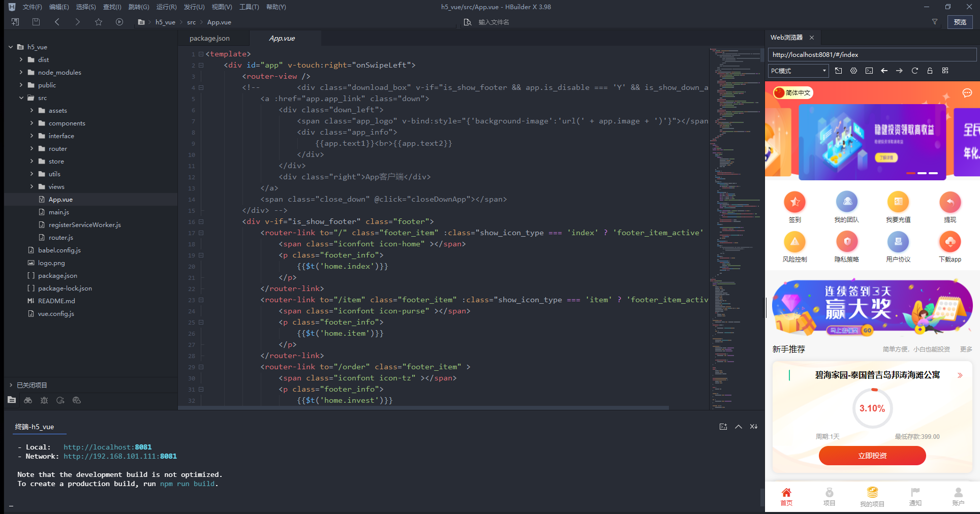Expand the router folder

[32, 148]
